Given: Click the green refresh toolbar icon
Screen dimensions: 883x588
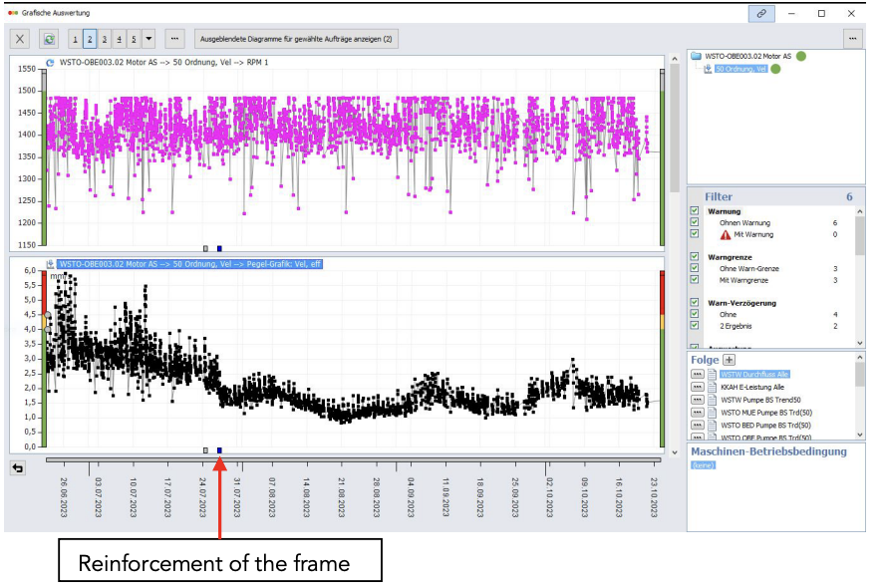Looking at the screenshot, I should point(49,39).
